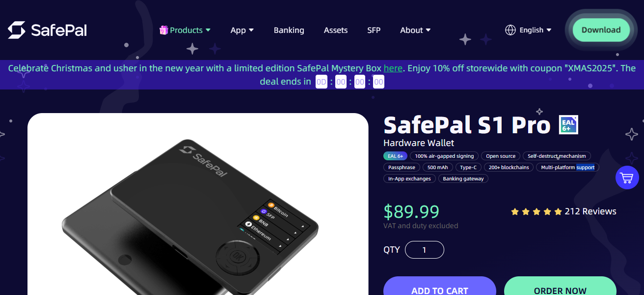The width and height of the screenshot is (644, 295).
Task: Click the green Download button
Action: pyautogui.click(x=600, y=29)
